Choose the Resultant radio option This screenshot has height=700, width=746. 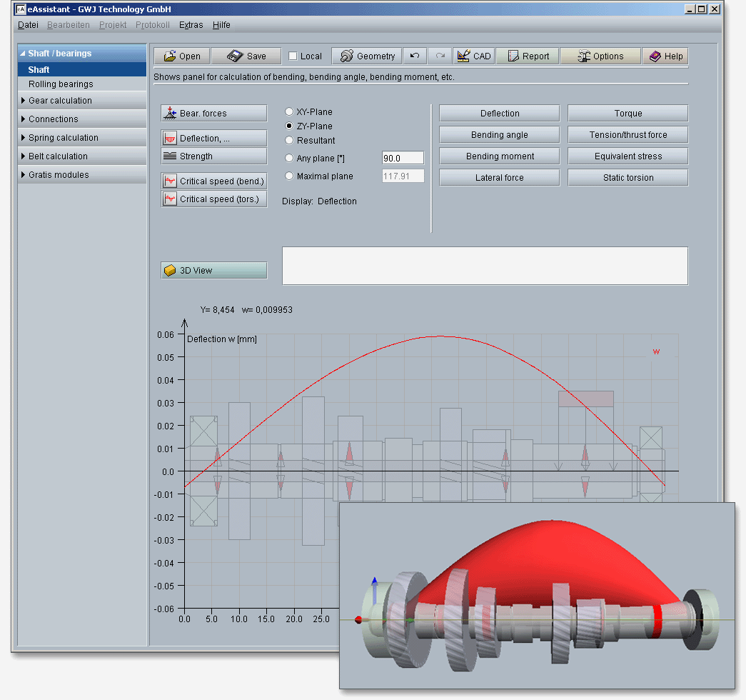[x=289, y=141]
